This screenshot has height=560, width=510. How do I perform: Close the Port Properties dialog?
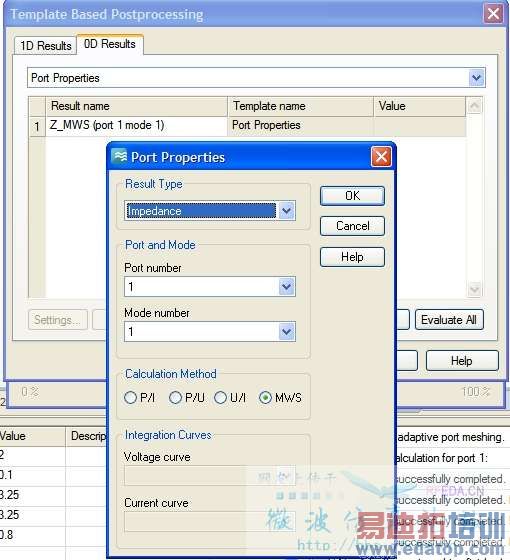click(x=381, y=156)
